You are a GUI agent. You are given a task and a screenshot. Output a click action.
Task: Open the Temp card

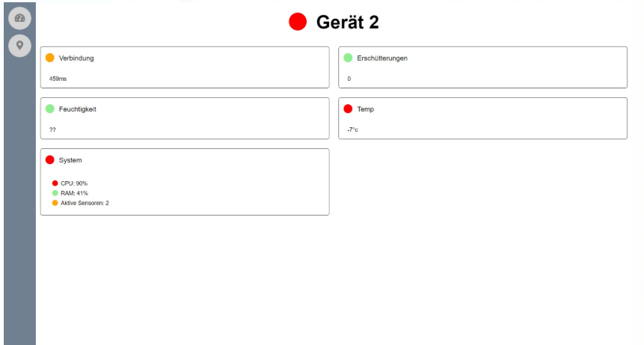[482, 118]
